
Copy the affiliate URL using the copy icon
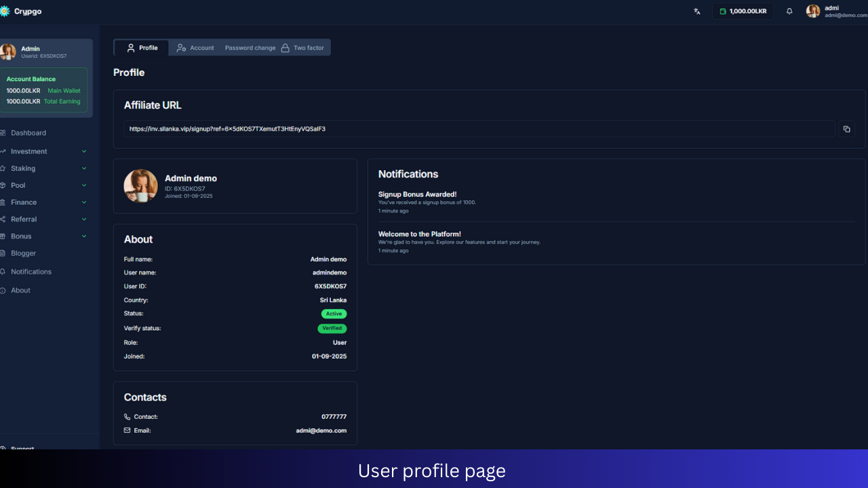[846, 128]
